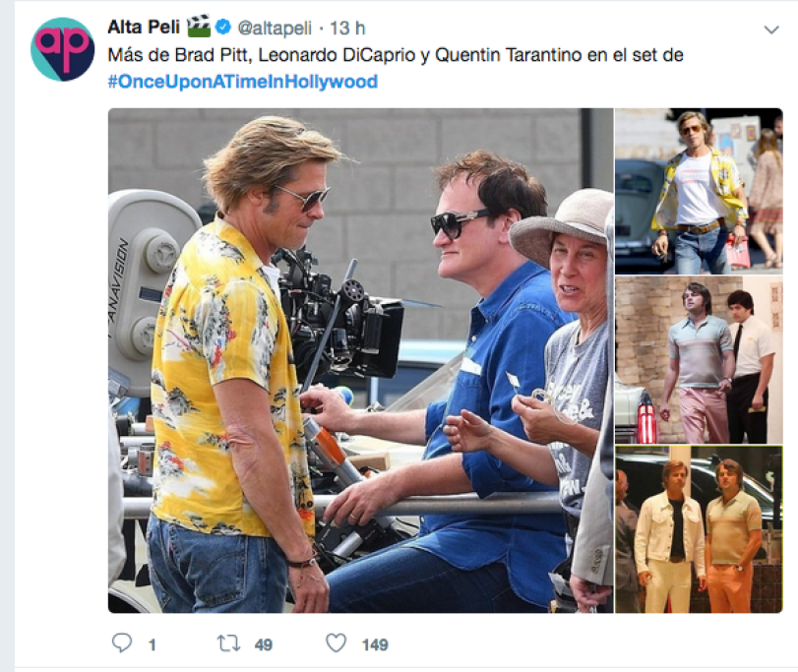This screenshot has width=798, height=672.
Task: Click the like count 149
Action: coord(375,644)
